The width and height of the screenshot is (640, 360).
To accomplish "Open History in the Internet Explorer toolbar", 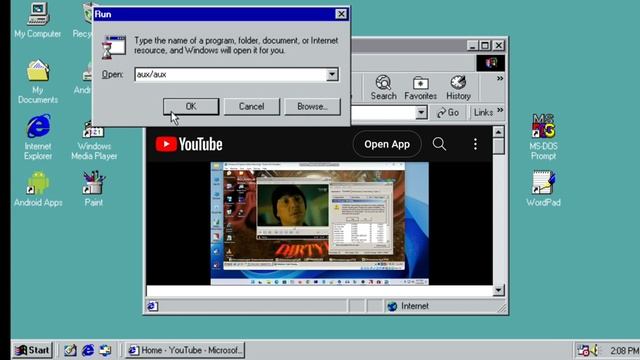I will click(458, 87).
